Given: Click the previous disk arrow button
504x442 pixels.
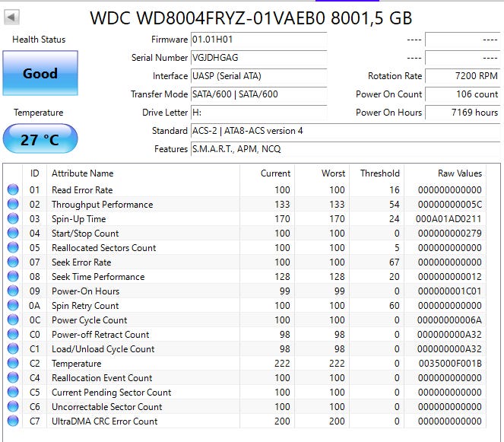Looking at the screenshot, I should (x=11, y=17).
